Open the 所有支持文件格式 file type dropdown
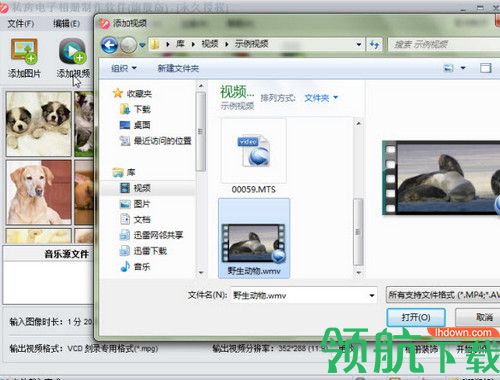 pyautogui.click(x=443, y=295)
